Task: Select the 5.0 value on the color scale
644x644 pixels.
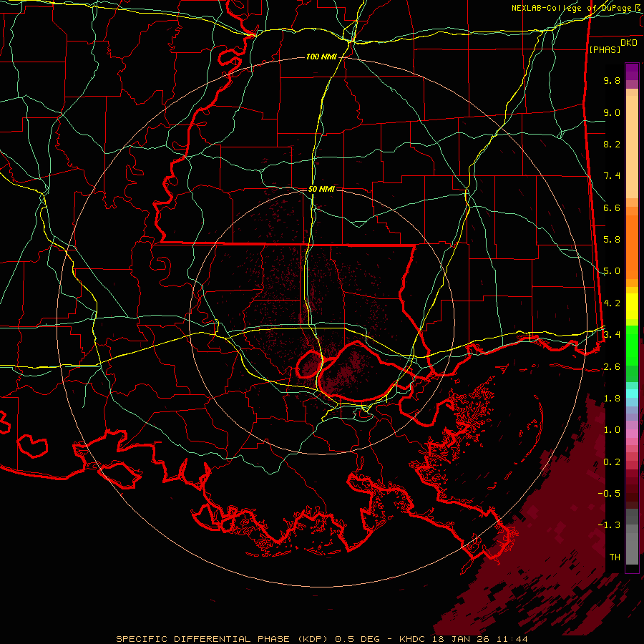Action: tap(612, 271)
